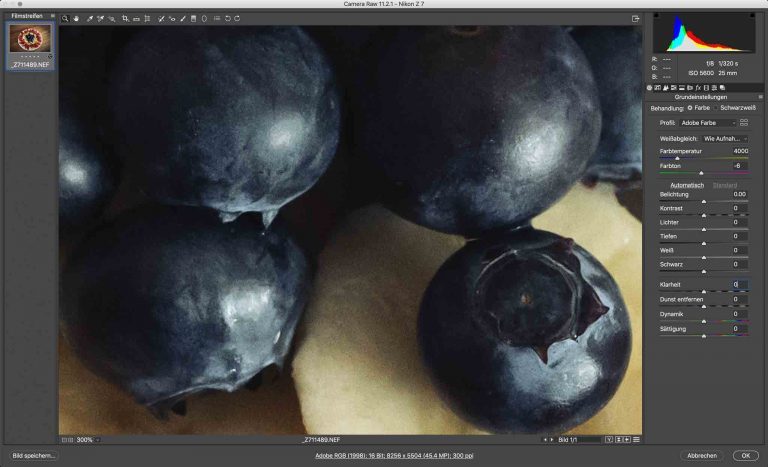
Task: Select the Transform tool
Action: [x=147, y=19]
